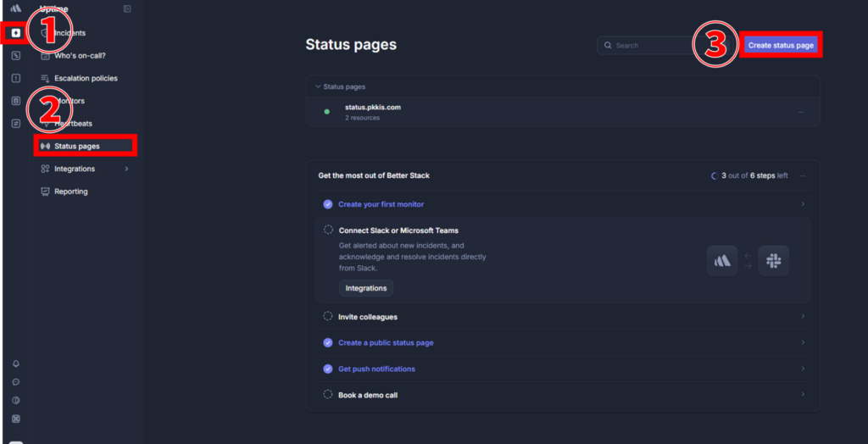Open Escalation policies in the sidebar
Screen dimensions: 868x444
coord(85,79)
